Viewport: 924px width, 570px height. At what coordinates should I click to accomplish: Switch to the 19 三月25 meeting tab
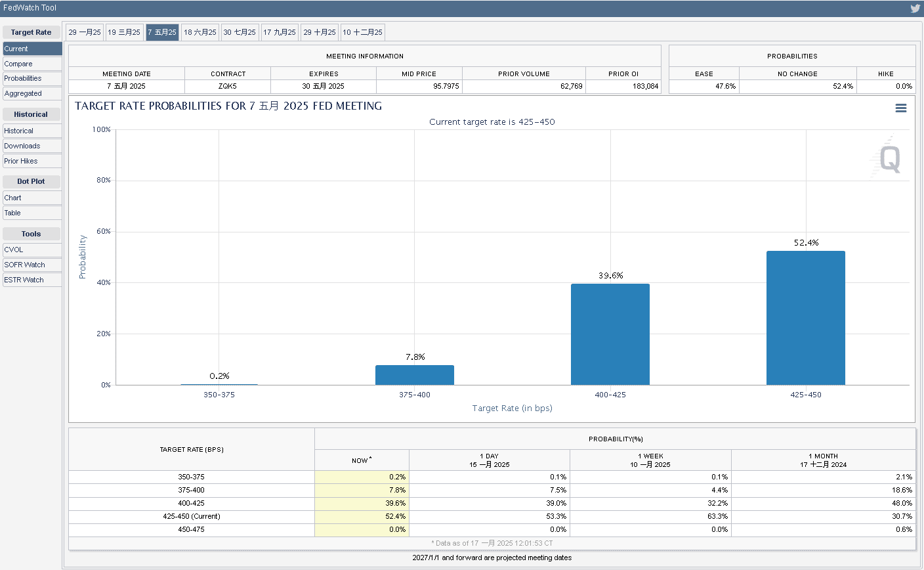(x=124, y=32)
